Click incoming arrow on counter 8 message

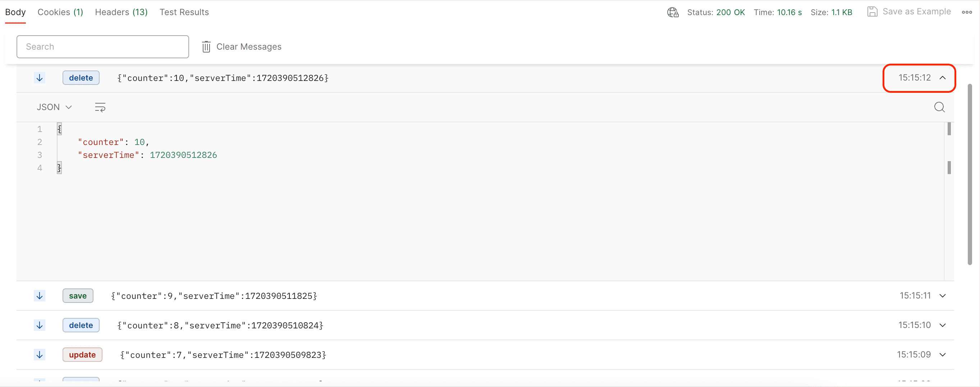pos(40,325)
